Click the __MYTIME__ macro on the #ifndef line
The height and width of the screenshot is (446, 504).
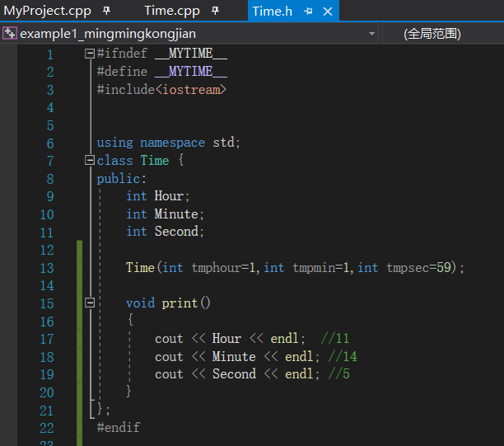191,53
